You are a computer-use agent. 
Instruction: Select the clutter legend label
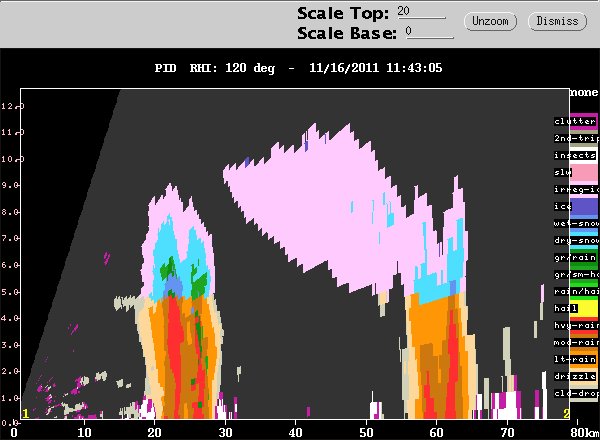[575, 121]
